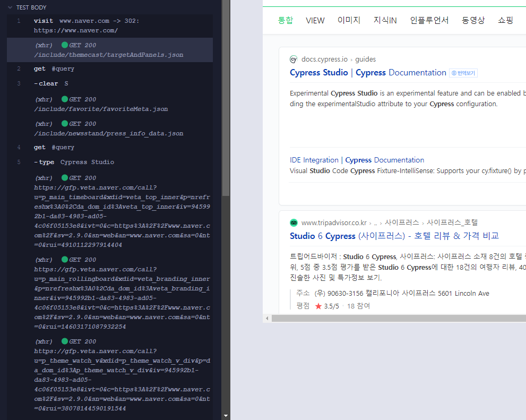Open the guides breadcrumb link
This screenshot has width=526, height=420.
coord(365,59)
